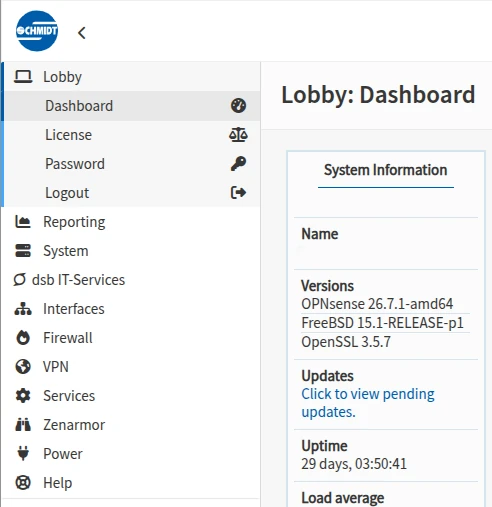Viewport: 492px width, 507px height.
Task: Click the uptime value 29 days, 03:50:41
Action: coord(354,464)
